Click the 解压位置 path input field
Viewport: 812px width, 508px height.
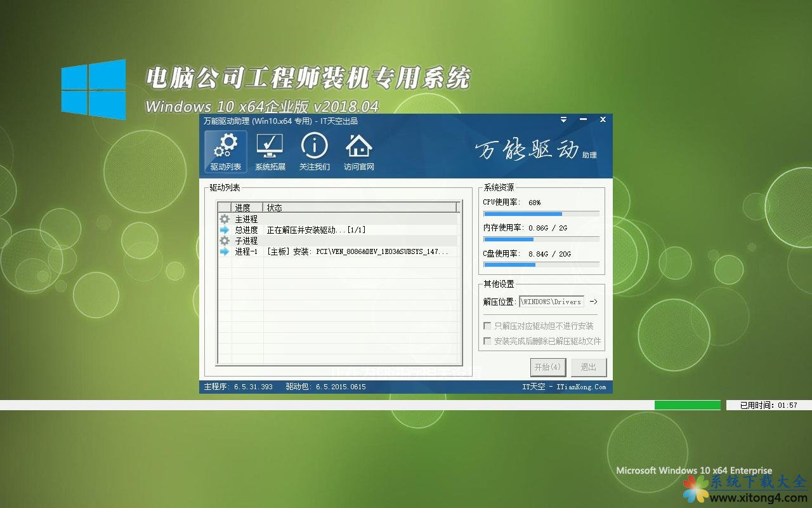point(551,302)
